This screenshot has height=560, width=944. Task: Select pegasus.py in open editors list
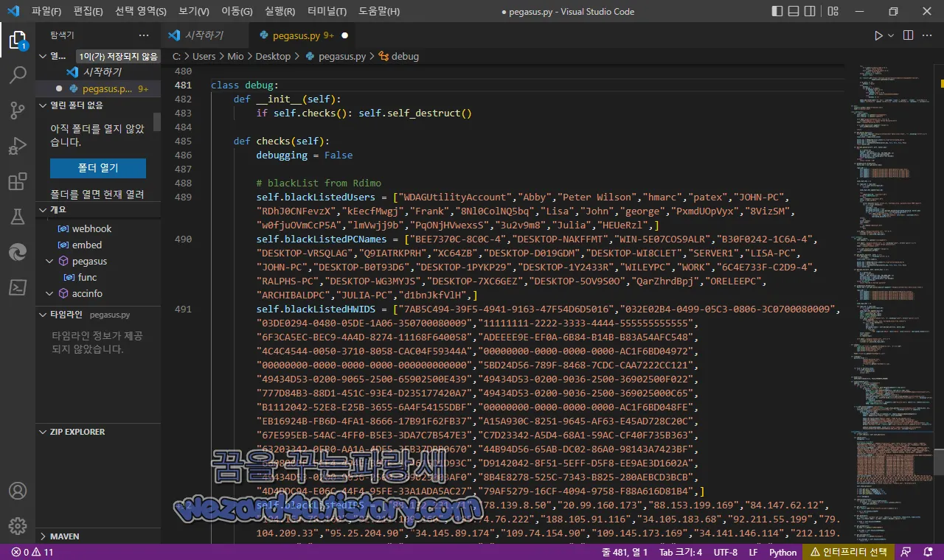click(97, 88)
